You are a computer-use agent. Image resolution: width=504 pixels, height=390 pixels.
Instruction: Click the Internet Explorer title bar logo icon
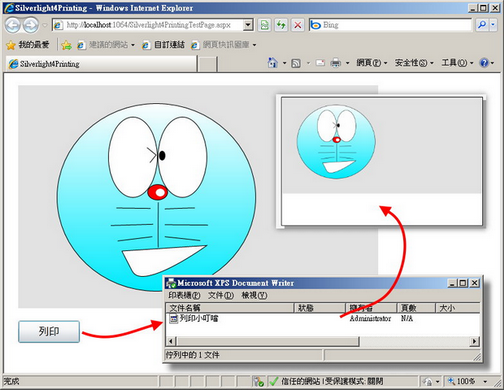coord(9,8)
